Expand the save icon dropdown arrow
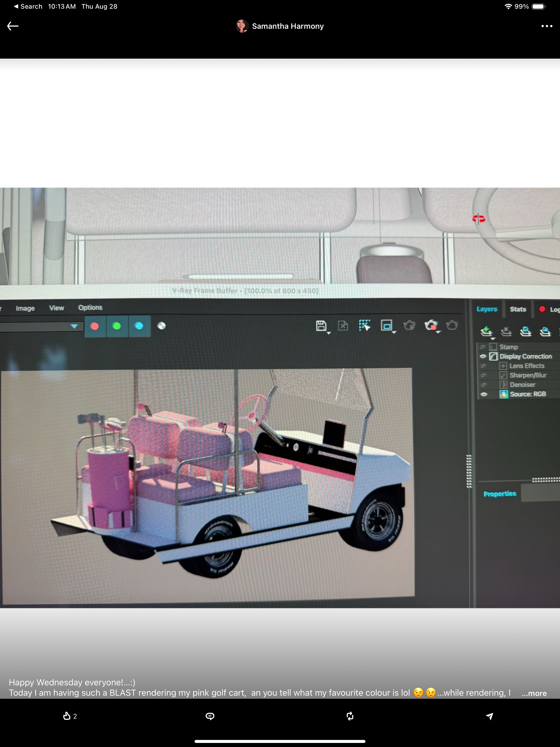 (x=329, y=333)
